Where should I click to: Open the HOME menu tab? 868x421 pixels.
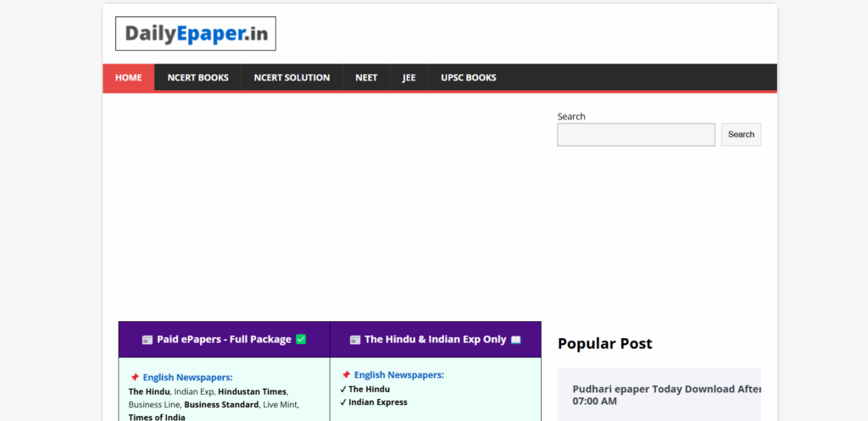(129, 78)
